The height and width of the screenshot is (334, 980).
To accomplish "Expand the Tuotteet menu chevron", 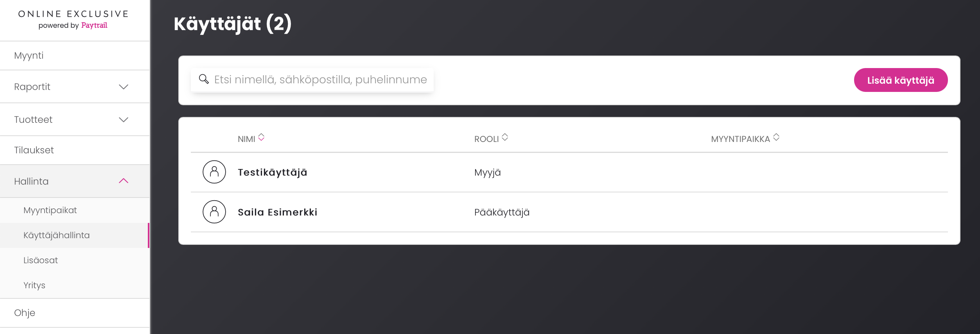I will [124, 120].
